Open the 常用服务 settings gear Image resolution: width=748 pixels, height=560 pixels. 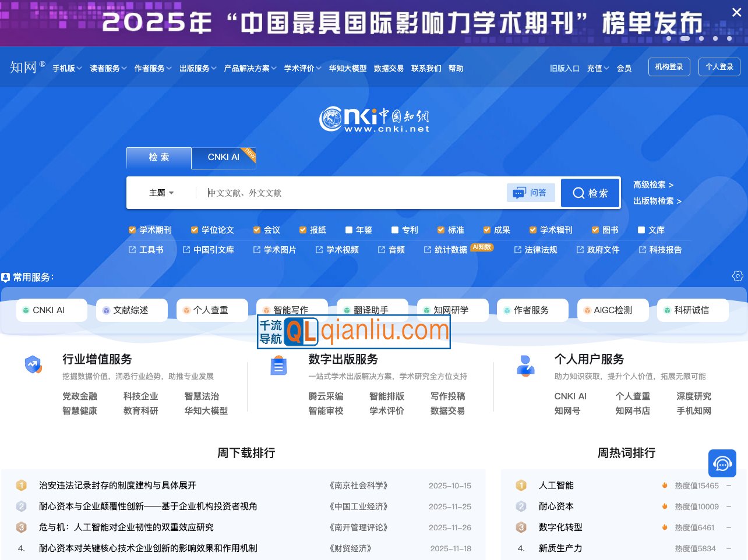738,276
